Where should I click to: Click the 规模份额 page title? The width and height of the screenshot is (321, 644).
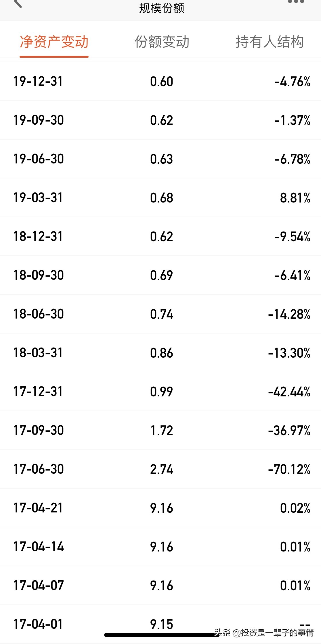162,8
